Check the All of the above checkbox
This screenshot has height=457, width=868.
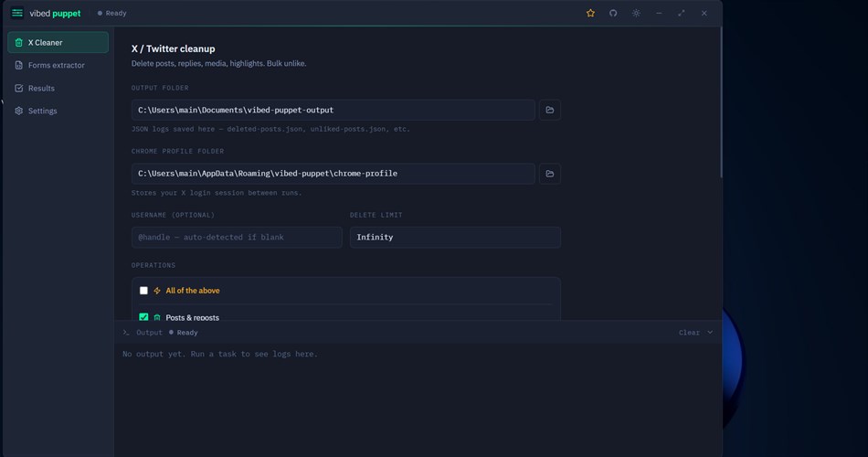(x=143, y=291)
